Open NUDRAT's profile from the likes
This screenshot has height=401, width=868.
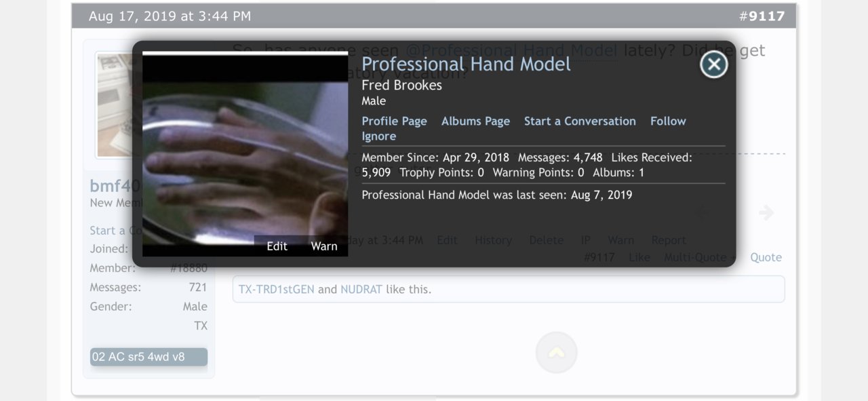[361, 289]
